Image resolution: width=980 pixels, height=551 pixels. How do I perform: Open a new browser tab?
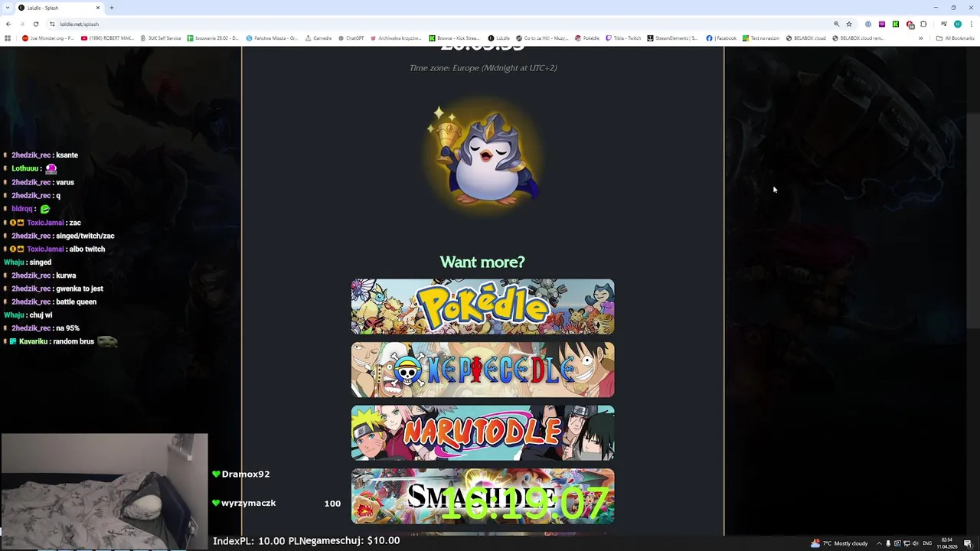(x=112, y=8)
